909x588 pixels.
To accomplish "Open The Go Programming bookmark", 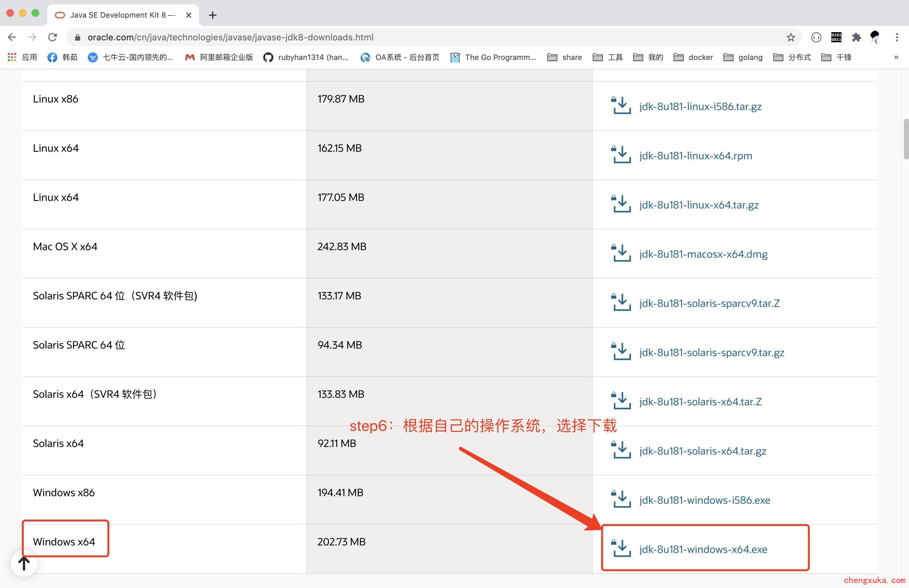I will (x=493, y=57).
